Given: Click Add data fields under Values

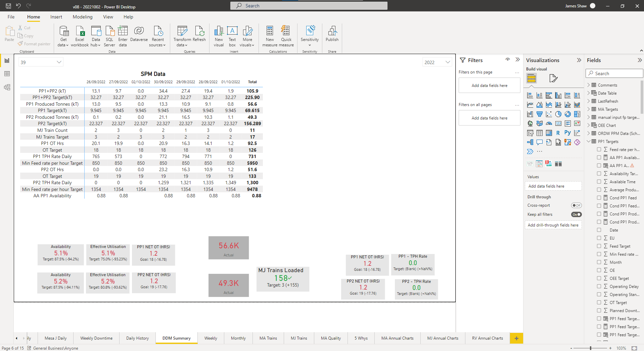Looking at the screenshot, I should pos(553,186).
